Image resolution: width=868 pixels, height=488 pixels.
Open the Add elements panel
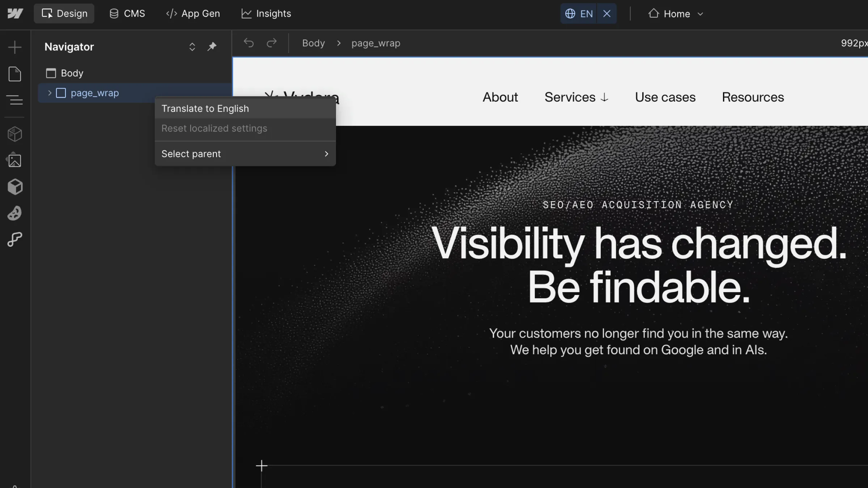click(x=15, y=47)
